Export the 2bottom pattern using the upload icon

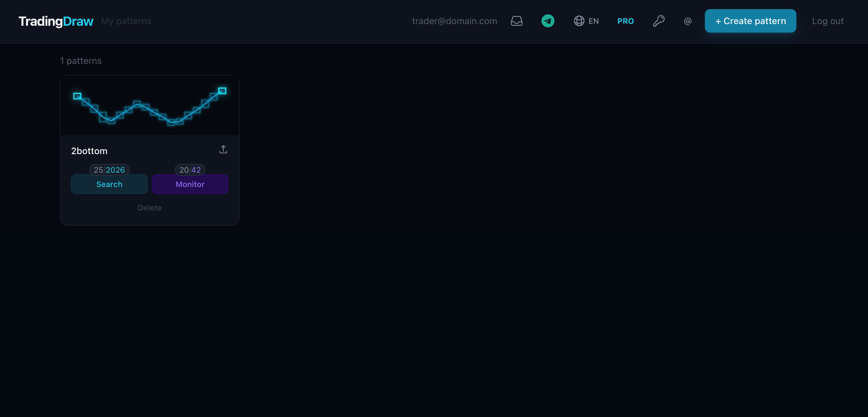click(x=223, y=149)
